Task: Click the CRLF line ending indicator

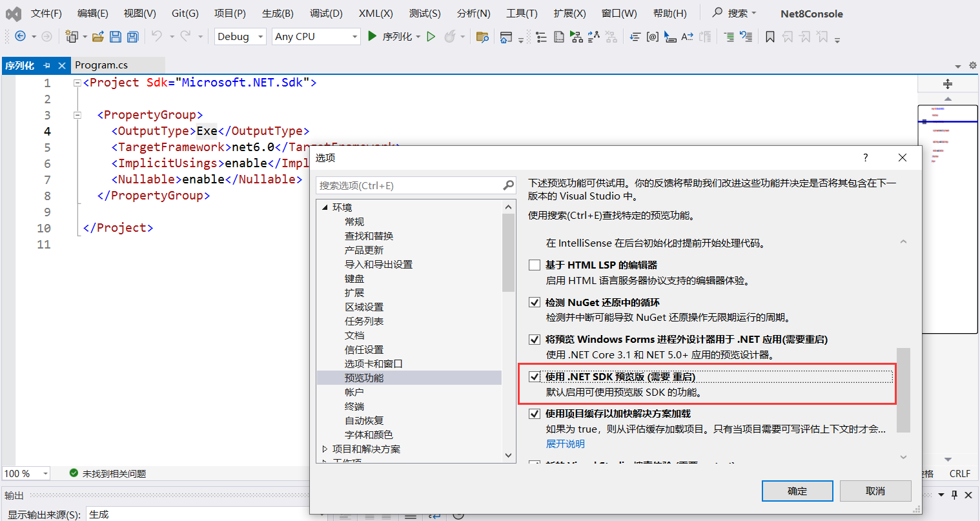Action: [959, 473]
